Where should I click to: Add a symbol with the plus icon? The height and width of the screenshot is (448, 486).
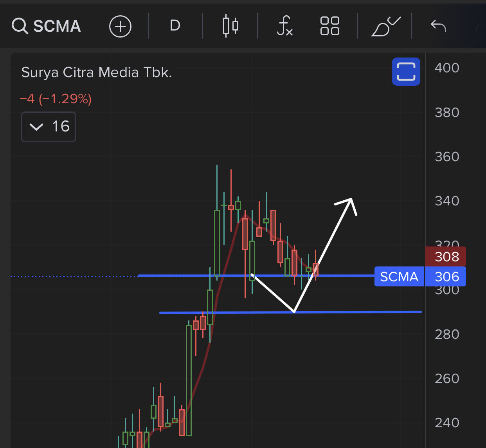(x=120, y=26)
